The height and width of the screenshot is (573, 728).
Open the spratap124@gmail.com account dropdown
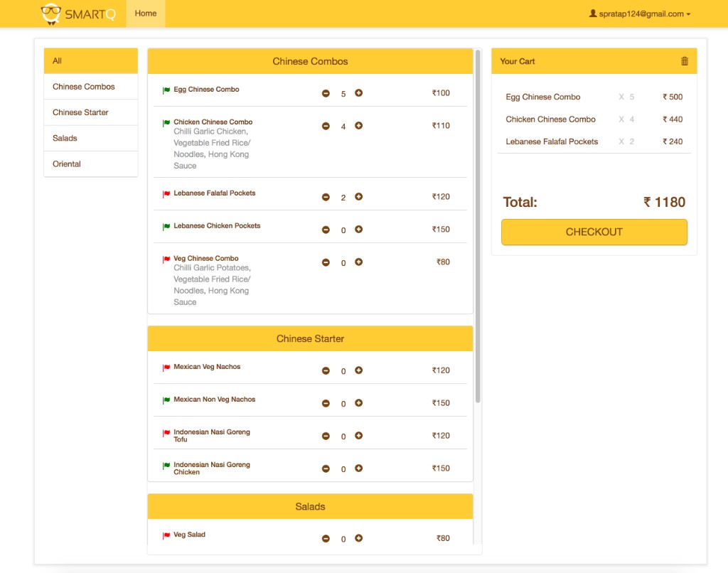(x=640, y=14)
